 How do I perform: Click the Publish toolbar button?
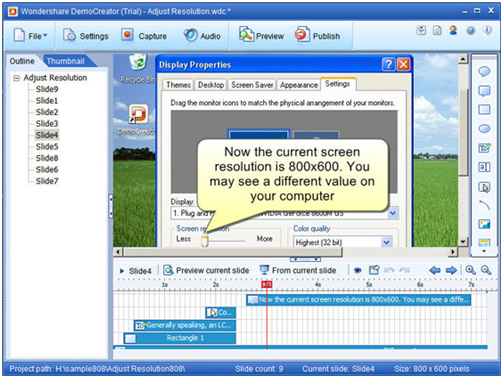pyautogui.click(x=317, y=35)
